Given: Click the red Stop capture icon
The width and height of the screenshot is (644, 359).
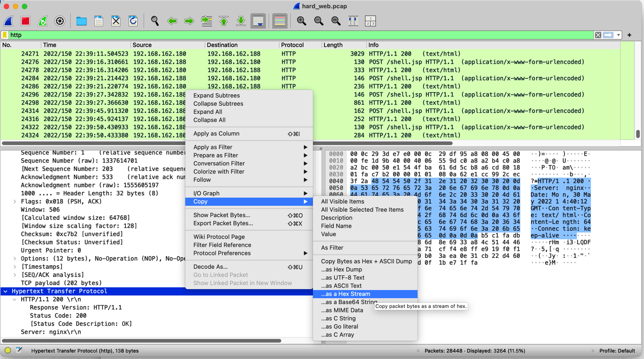Looking at the screenshot, I should 25,21.
